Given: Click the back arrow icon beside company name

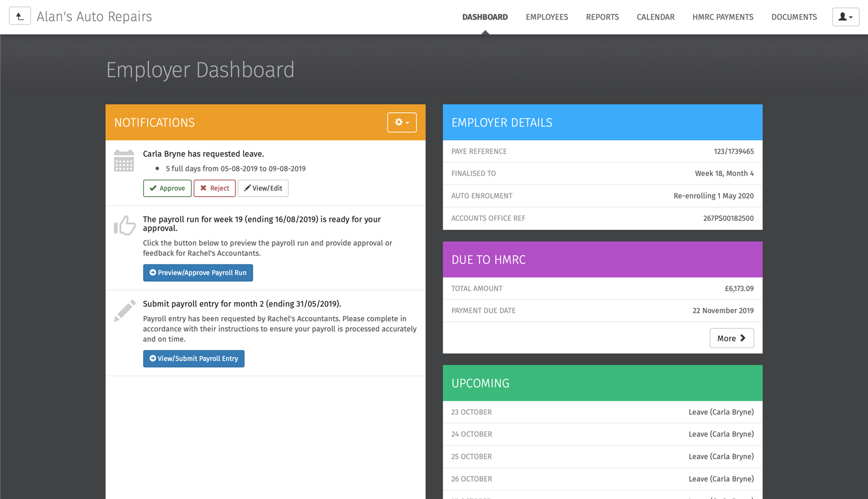Looking at the screenshot, I should pos(20,16).
